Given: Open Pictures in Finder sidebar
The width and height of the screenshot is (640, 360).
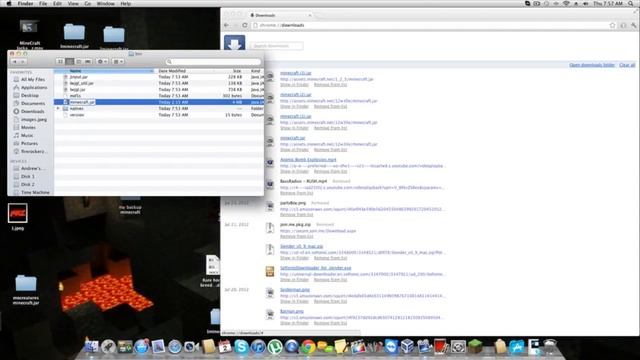Looking at the screenshot, I should click(26, 144).
